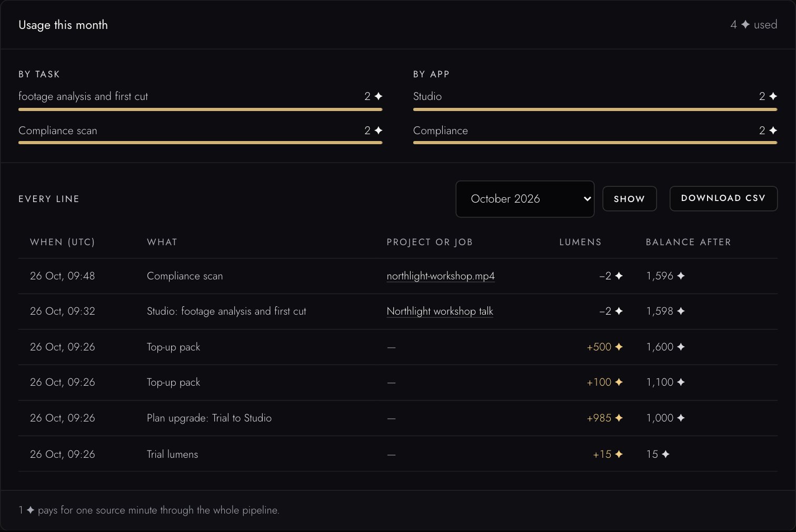This screenshot has width=796, height=532.
Task: Click the '26 Oct, 09:32' timestamp cell
Action: point(63,311)
